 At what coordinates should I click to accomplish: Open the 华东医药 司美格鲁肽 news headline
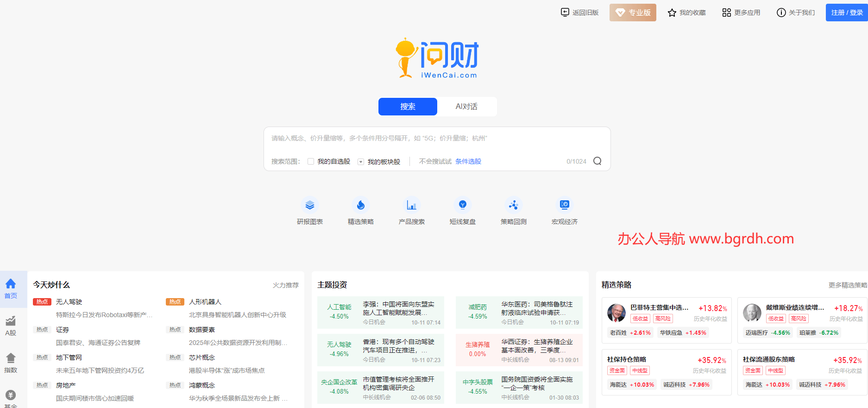click(x=537, y=308)
